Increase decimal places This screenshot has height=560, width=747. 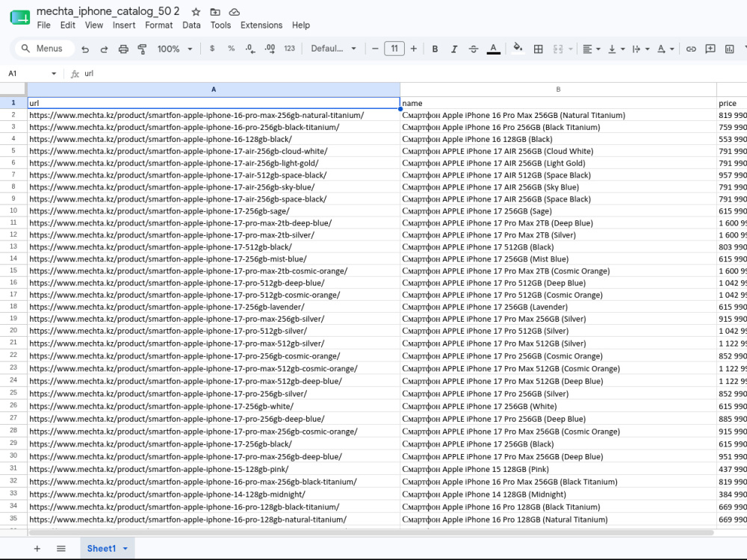(270, 49)
